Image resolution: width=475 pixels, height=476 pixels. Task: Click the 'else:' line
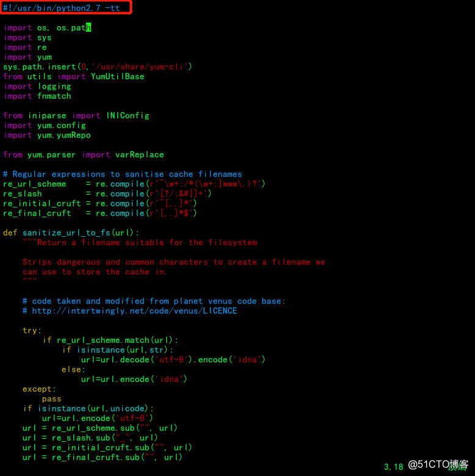tap(73, 369)
